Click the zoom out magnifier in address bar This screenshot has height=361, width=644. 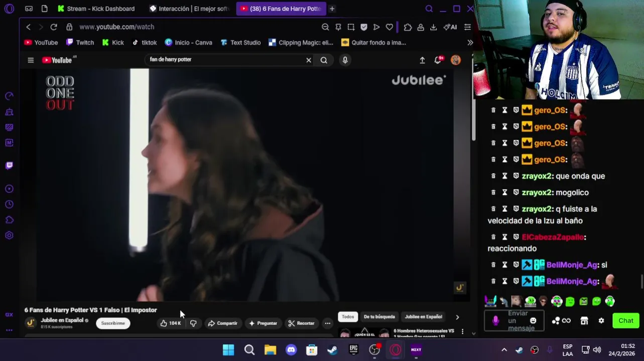point(325,27)
